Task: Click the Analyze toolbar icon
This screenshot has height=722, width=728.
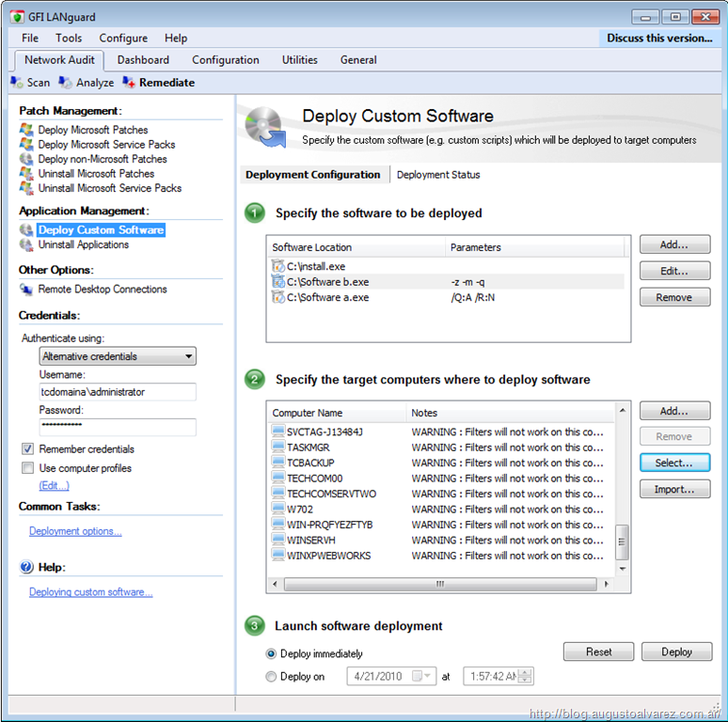Action: click(x=65, y=83)
